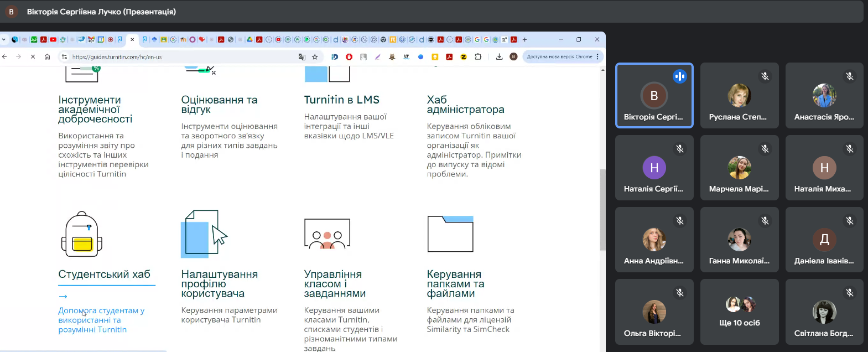Screen dimensions: 868x352
Task: Switch to the orange pi symbol tab
Action: click(x=392, y=39)
